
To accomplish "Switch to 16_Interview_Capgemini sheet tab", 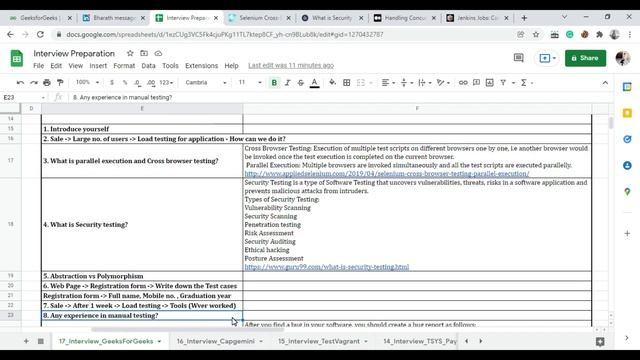I will (x=216, y=341).
